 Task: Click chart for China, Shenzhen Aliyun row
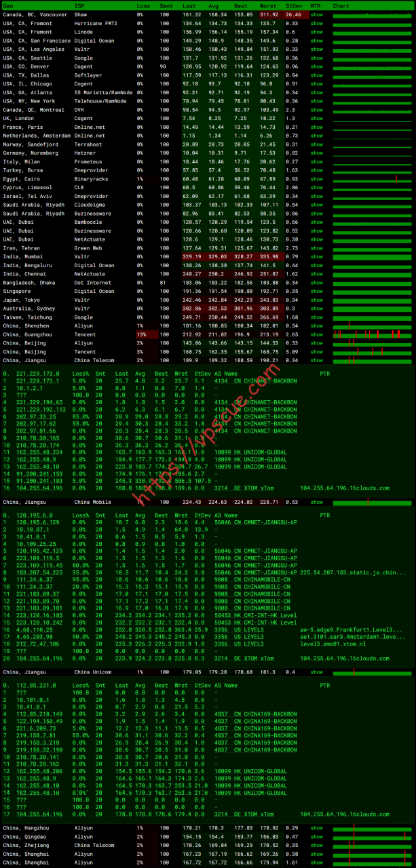point(372,326)
